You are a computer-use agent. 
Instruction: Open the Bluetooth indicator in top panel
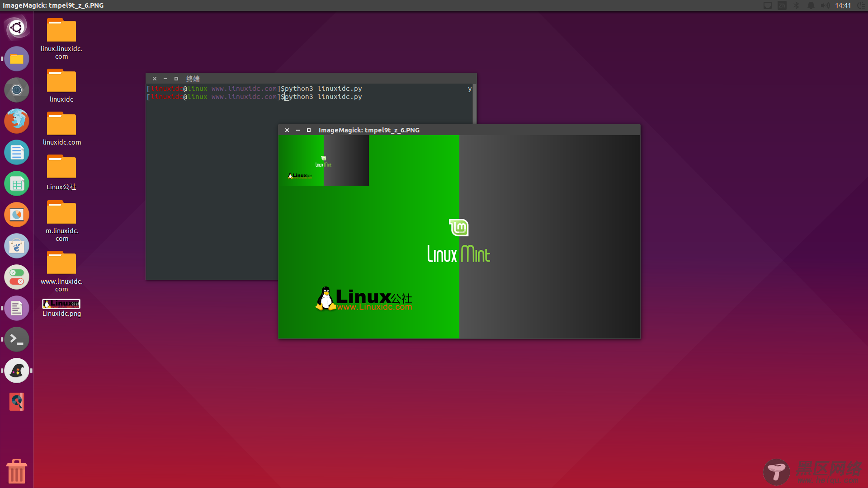796,5
